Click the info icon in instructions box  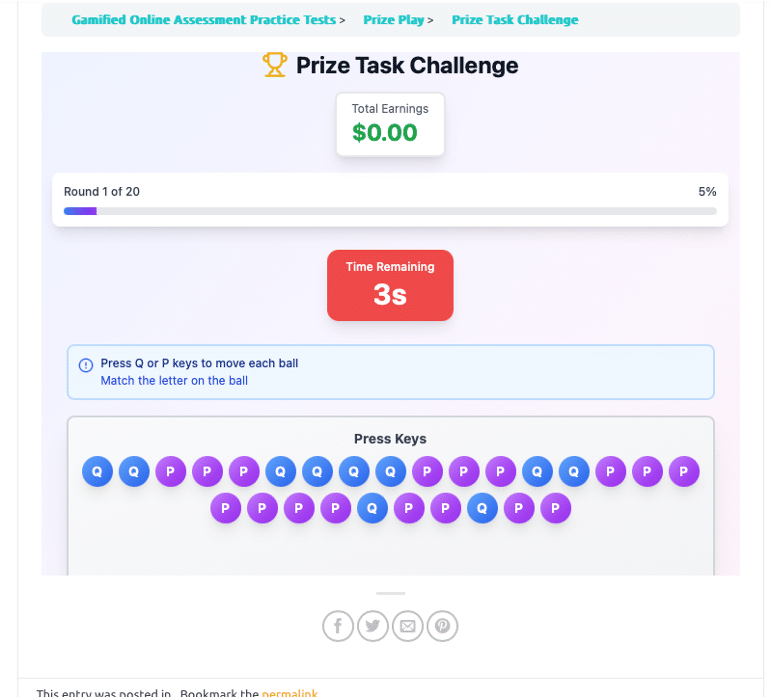pyautogui.click(x=86, y=365)
